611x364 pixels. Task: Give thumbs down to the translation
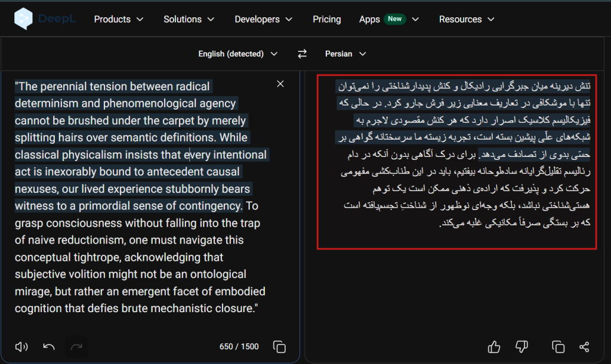[521, 347]
